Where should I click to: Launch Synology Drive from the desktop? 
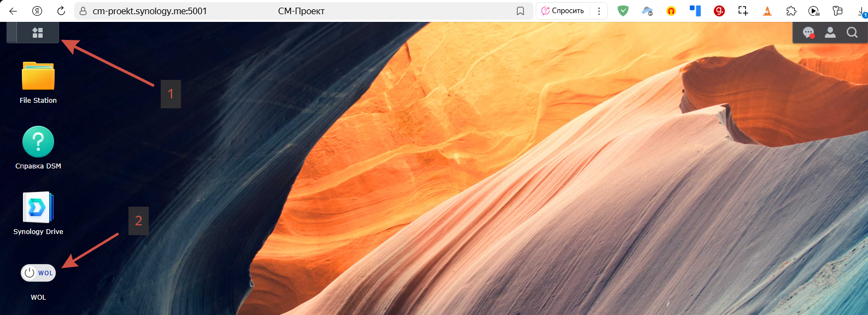coord(38,208)
